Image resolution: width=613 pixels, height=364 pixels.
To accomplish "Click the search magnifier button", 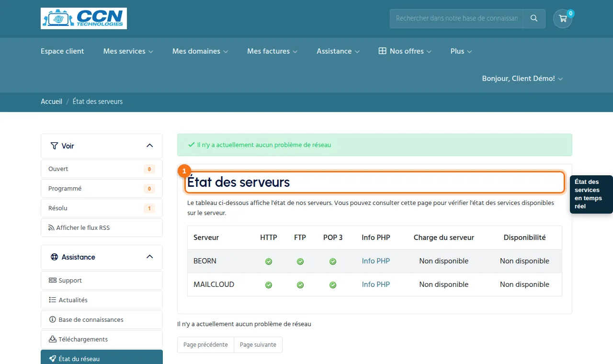I will [x=534, y=19].
